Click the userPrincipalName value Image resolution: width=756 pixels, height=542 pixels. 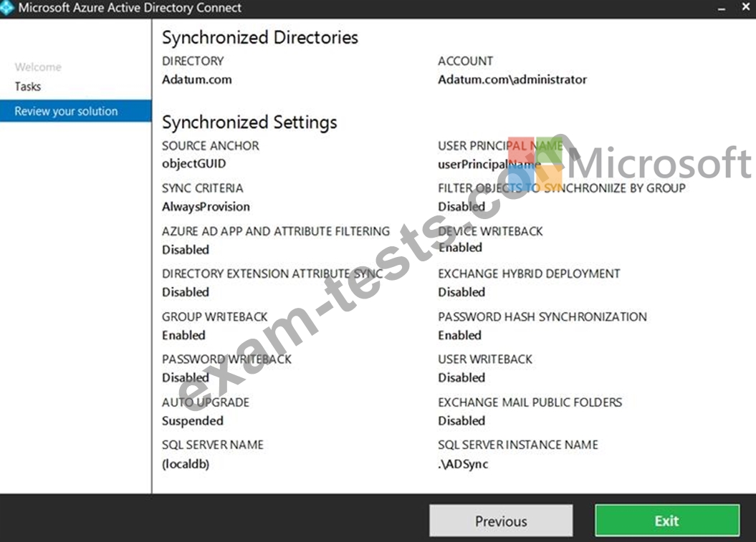489,164
